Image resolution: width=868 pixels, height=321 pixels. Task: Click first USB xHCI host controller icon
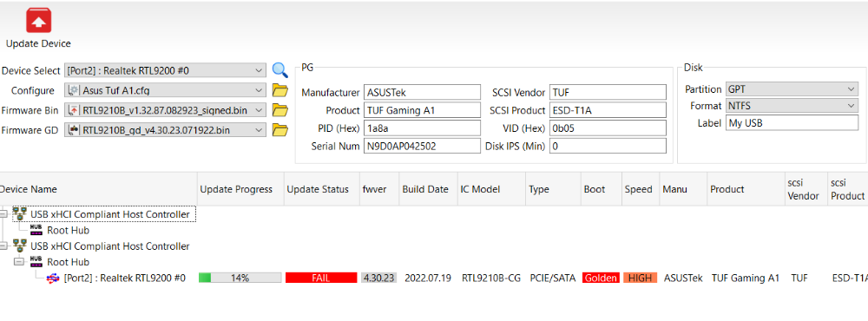pyautogui.click(x=21, y=214)
